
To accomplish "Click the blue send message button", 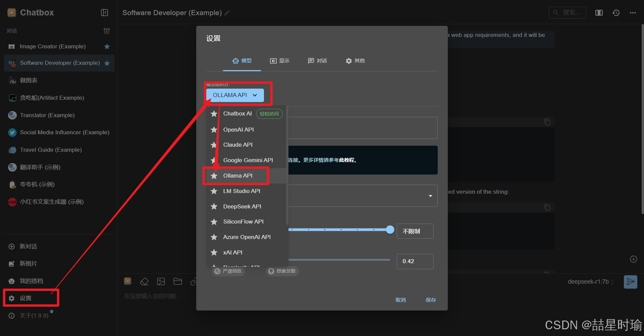I will (x=630, y=282).
